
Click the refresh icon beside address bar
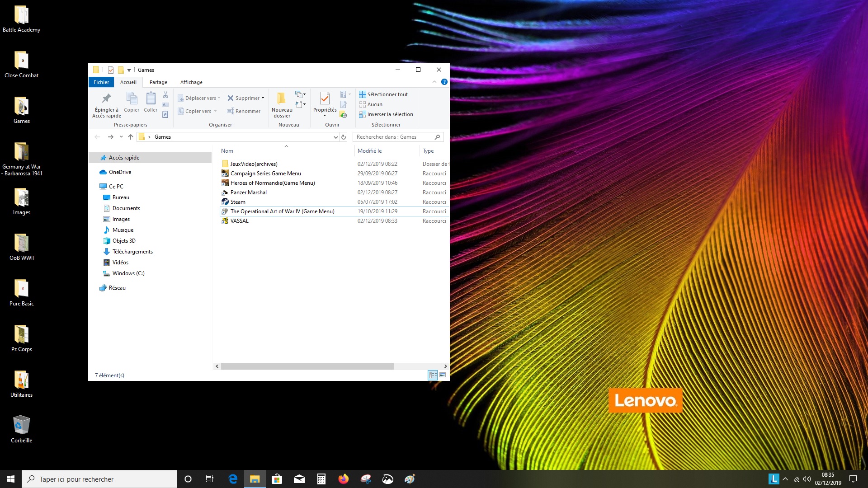(x=344, y=137)
